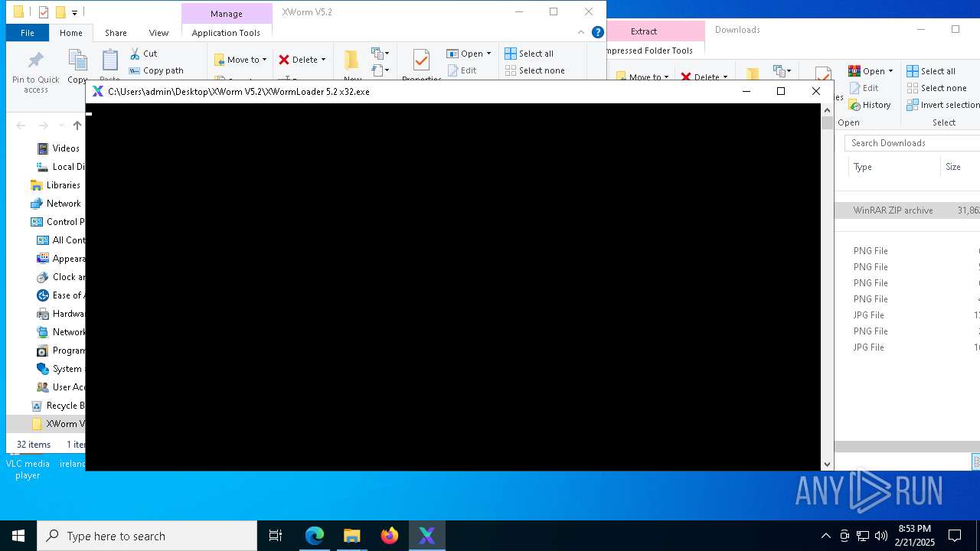Click the Cut scissors icon

click(x=135, y=54)
